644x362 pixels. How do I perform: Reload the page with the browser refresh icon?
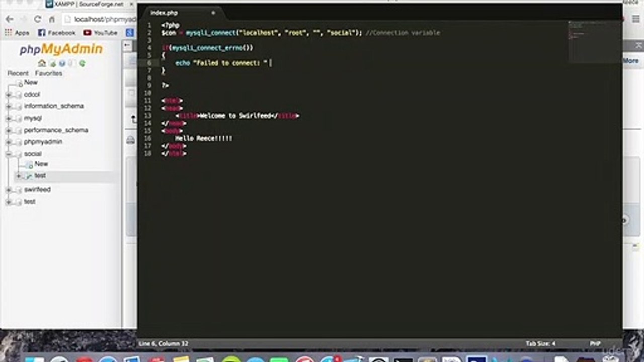click(38, 19)
